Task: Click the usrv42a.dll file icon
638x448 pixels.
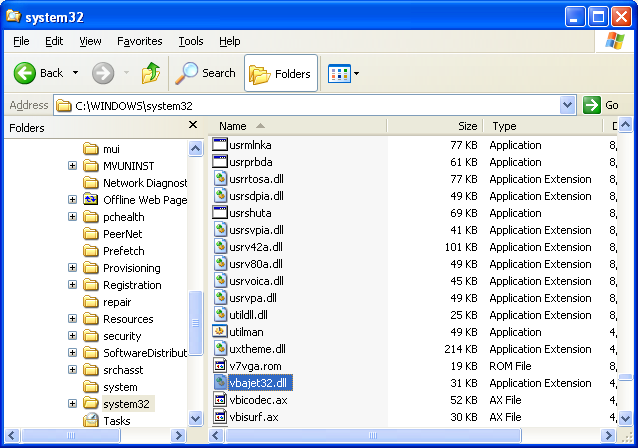Action: 220,247
